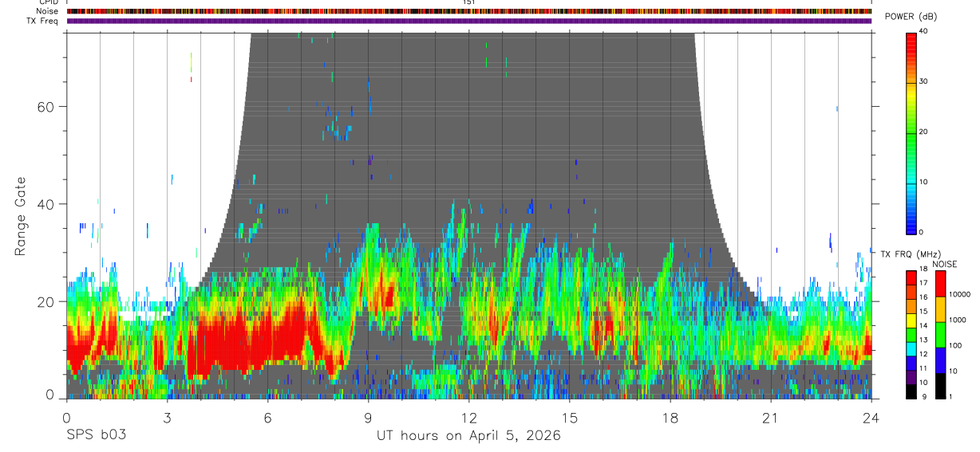Click the Range Gate axis title
Image resolution: width=980 pixels, height=452 pixels.
[x=20, y=216]
